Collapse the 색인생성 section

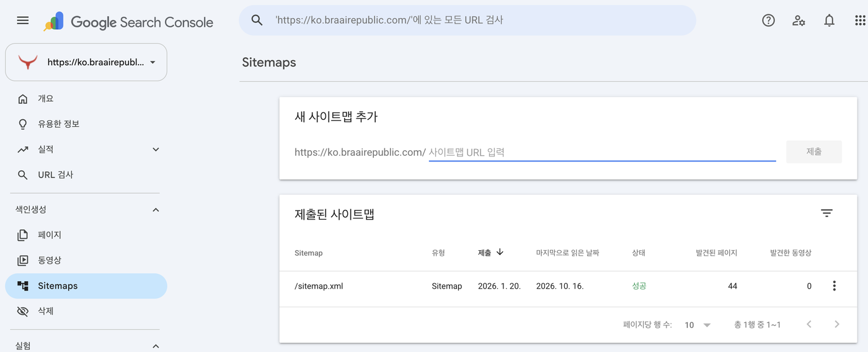(x=156, y=210)
